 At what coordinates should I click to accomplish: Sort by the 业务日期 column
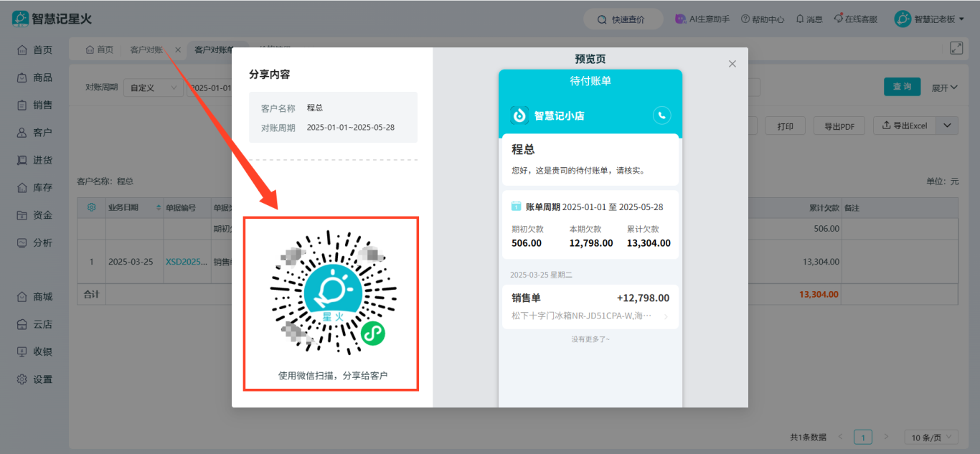pyautogui.click(x=134, y=207)
